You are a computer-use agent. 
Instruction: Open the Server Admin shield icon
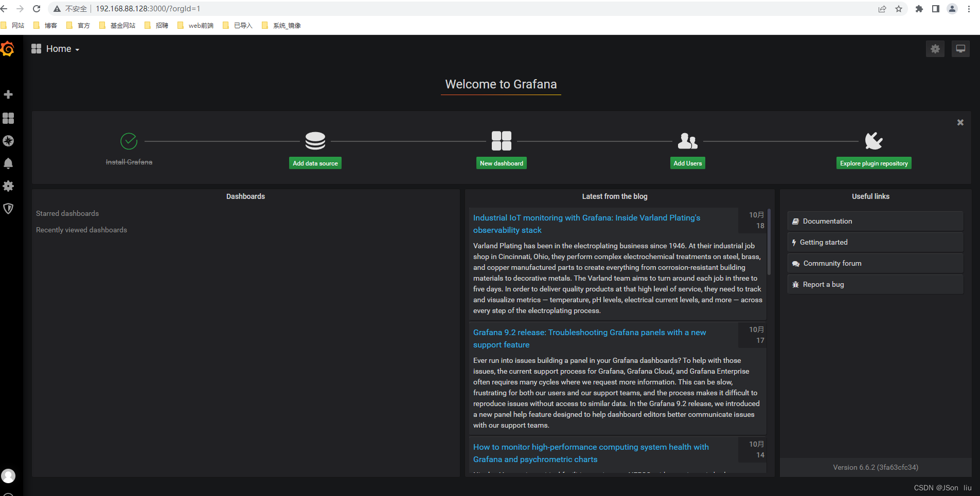[8, 209]
